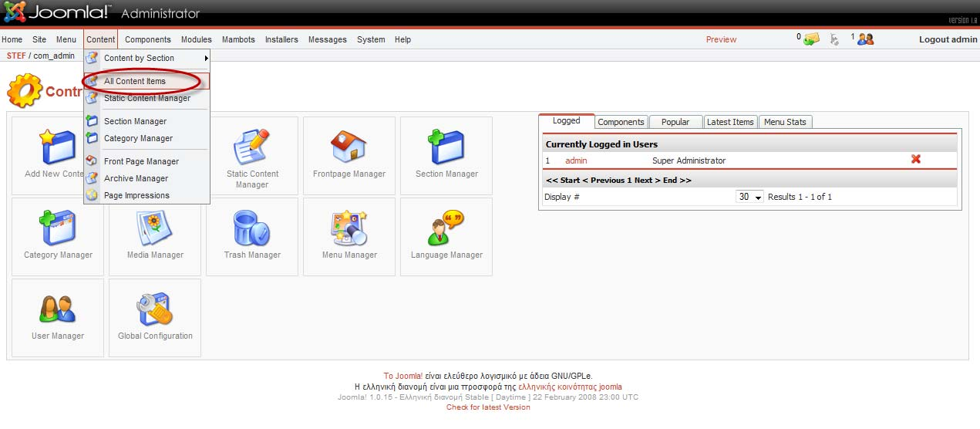The height and width of the screenshot is (429, 980).
Task: Click the STEF breadcrumb text
Action: 16,56
